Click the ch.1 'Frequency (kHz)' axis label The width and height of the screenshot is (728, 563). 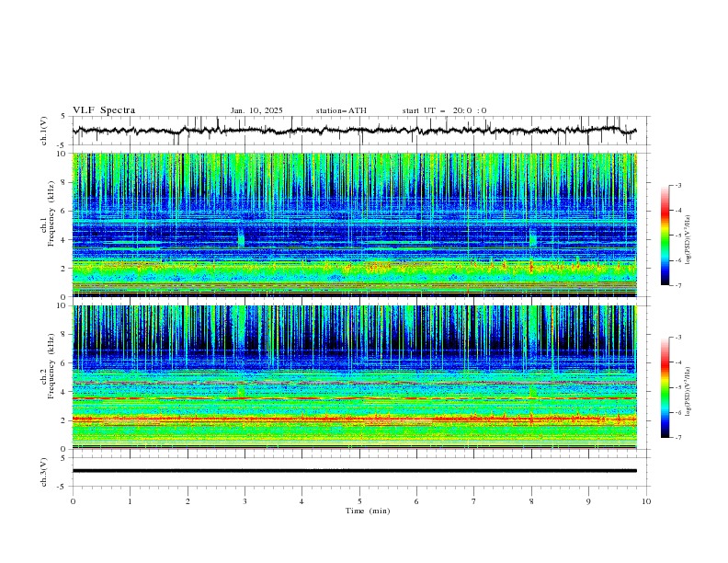51,214
